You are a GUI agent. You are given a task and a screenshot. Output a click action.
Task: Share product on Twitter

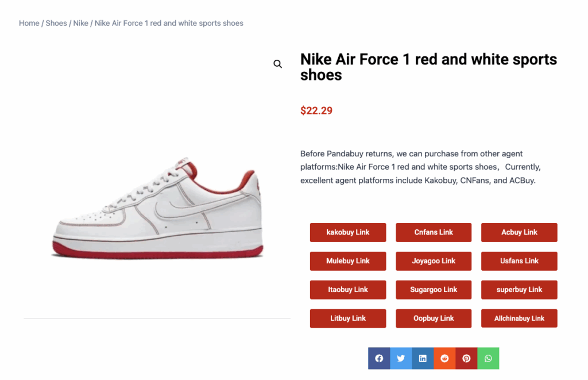click(x=401, y=358)
